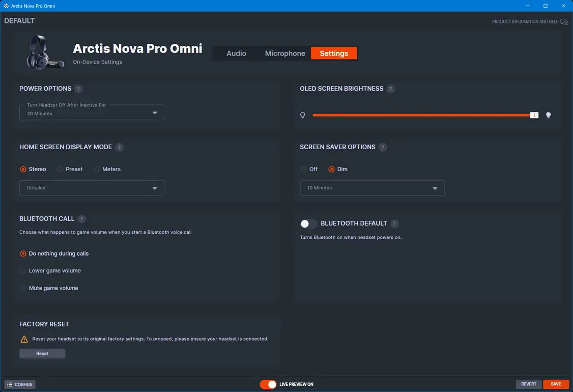Click the Revert button

coord(528,384)
